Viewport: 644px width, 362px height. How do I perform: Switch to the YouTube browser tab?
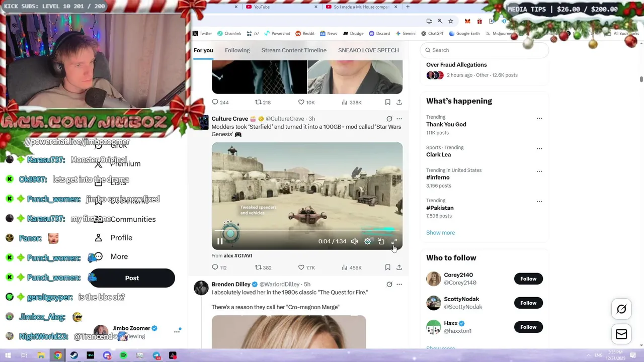[x=281, y=7]
